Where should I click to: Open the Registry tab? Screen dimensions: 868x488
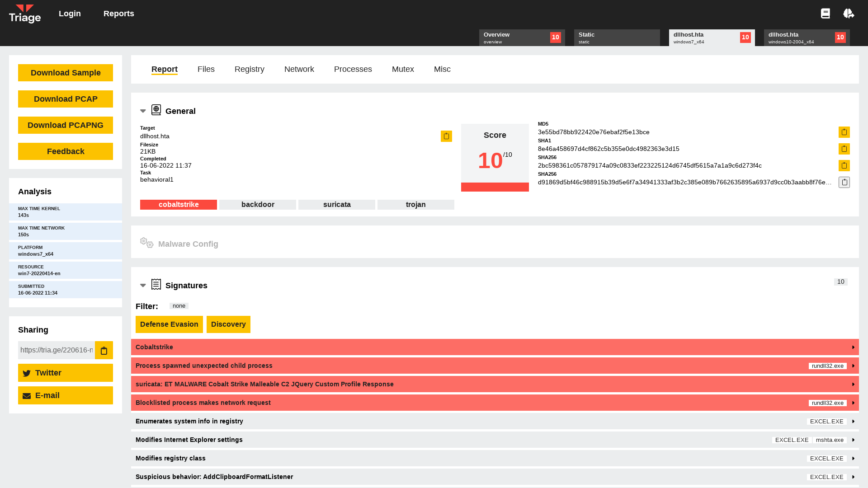[250, 69]
